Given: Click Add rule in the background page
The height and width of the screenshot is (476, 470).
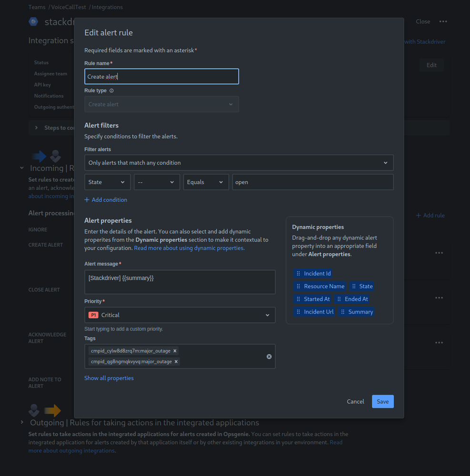Looking at the screenshot, I should pos(430,215).
